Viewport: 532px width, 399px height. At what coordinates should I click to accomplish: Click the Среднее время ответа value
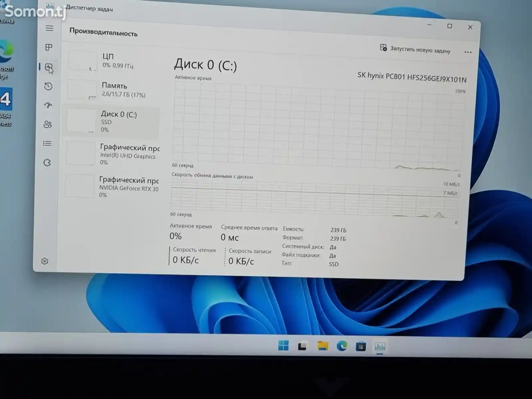click(230, 237)
